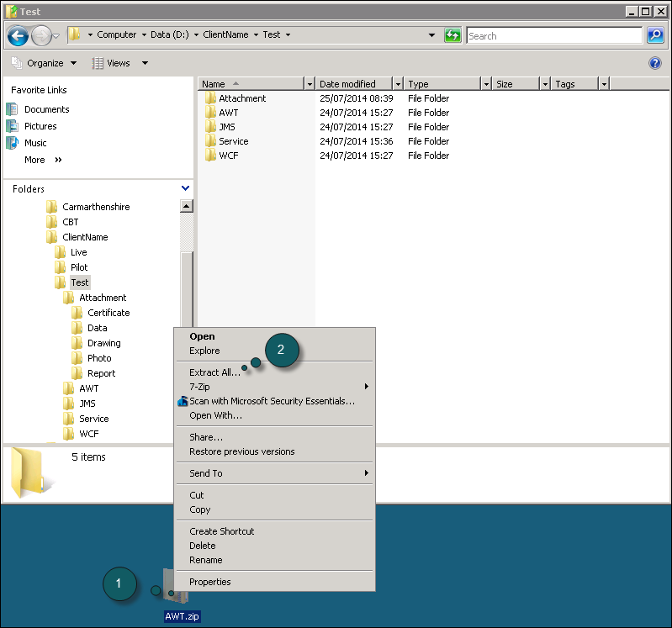The image size is (672, 628).
Task: Choose Restore previous versions
Action: pyautogui.click(x=274, y=451)
